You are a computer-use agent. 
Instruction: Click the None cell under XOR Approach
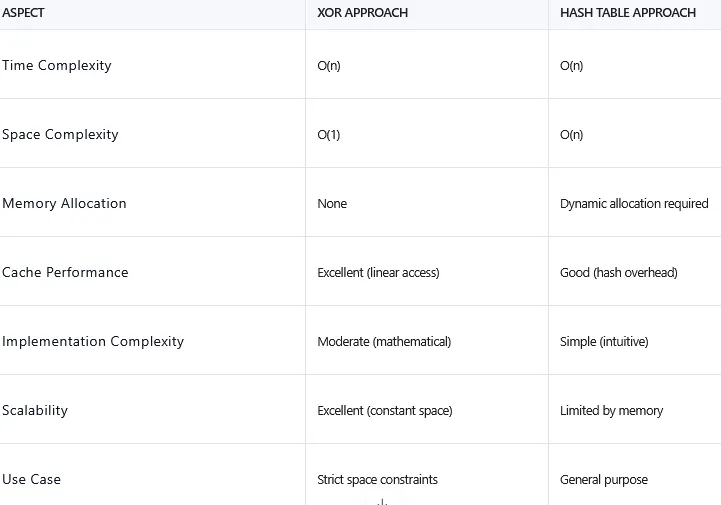tap(332, 204)
